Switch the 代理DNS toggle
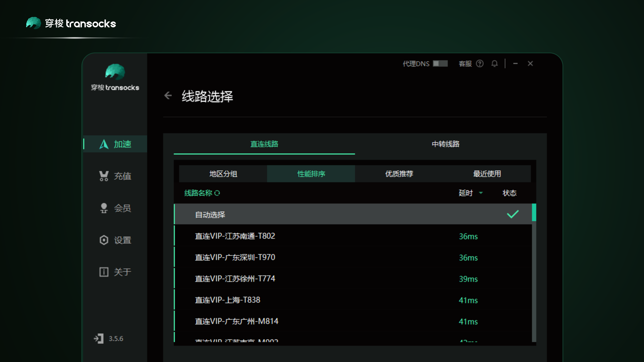Viewport: 644px width, 362px height. [441, 64]
